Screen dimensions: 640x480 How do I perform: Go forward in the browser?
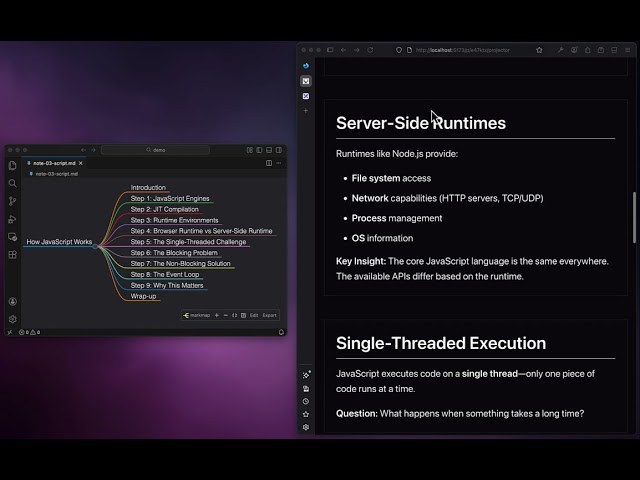[x=357, y=50]
